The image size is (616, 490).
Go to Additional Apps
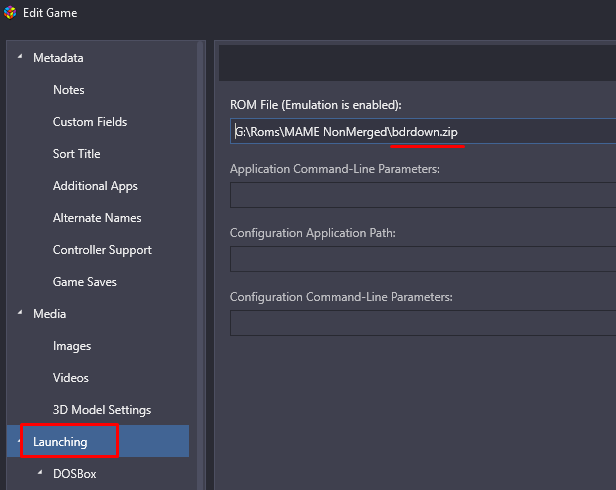(x=95, y=186)
